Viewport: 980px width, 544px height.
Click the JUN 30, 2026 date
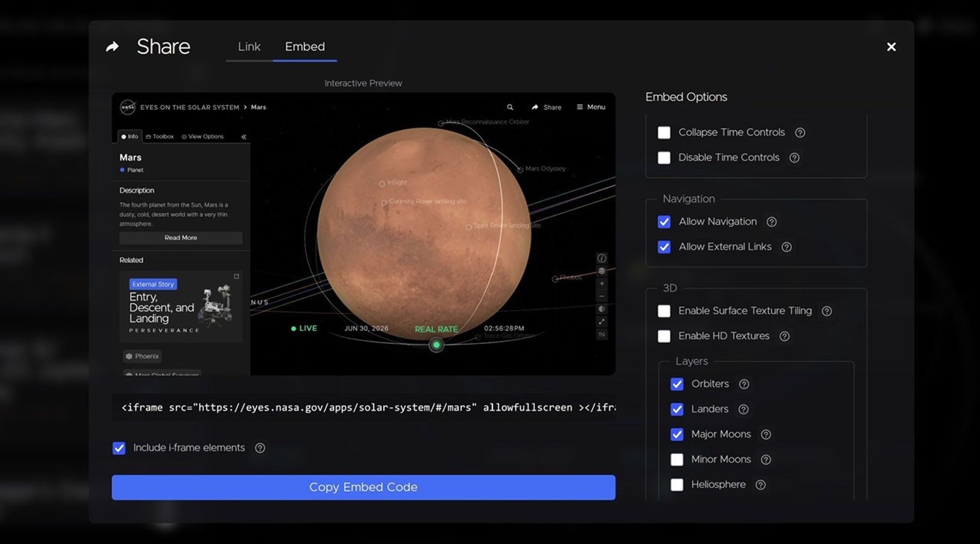(x=366, y=328)
